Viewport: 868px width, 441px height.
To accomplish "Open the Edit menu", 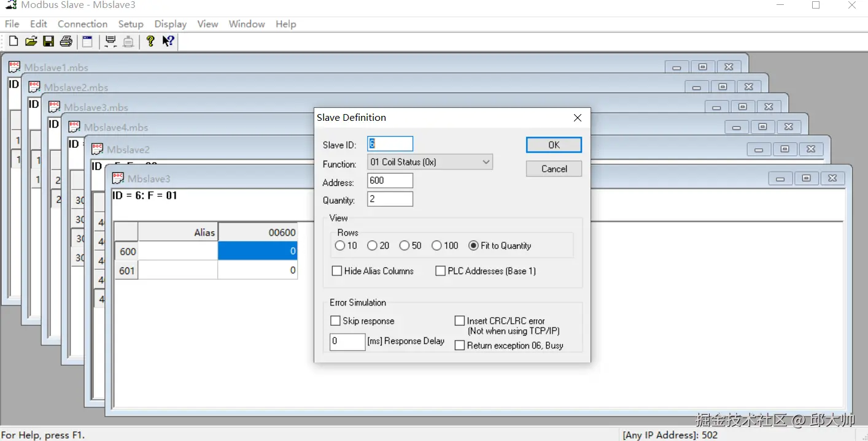I will [39, 24].
